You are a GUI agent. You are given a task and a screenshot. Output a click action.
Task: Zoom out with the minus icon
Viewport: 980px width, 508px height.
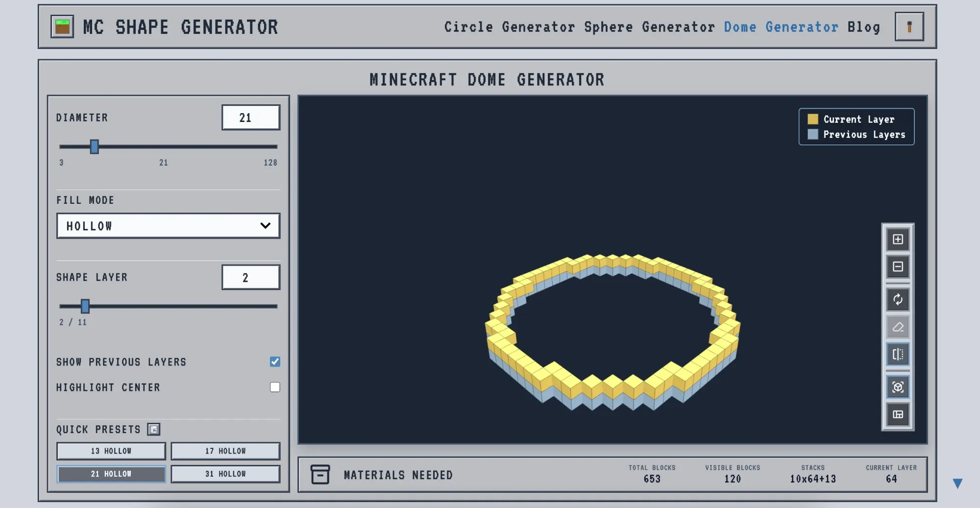(x=898, y=267)
